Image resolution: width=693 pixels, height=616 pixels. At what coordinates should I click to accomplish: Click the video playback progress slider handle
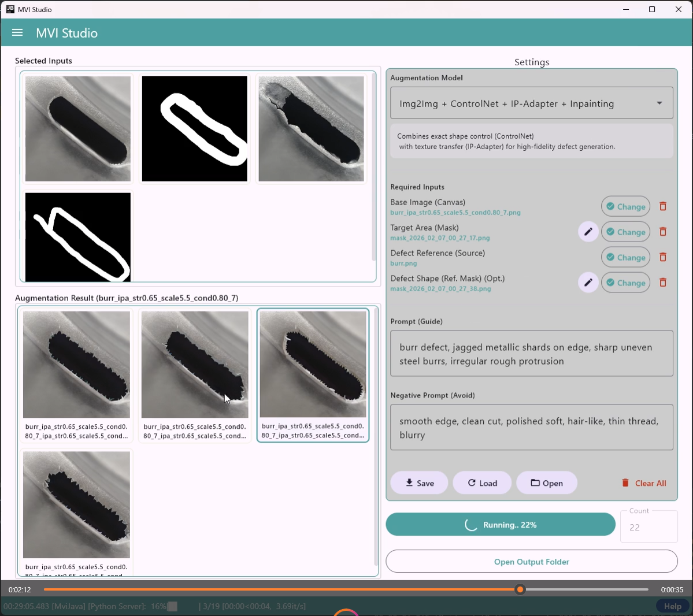pos(520,589)
